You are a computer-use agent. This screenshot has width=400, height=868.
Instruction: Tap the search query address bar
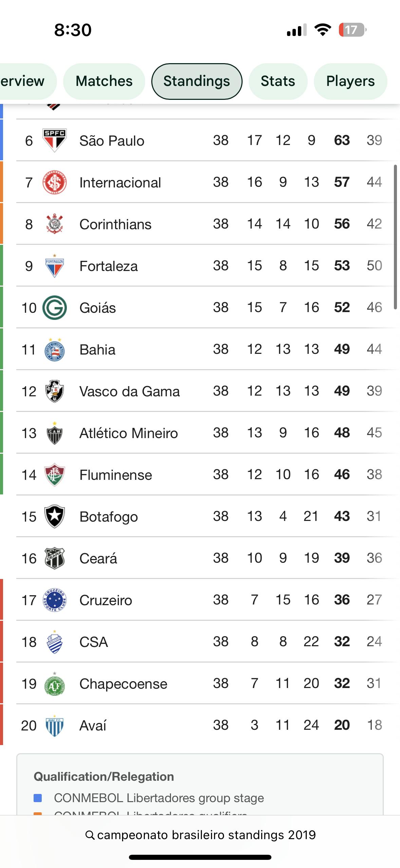coord(206,835)
